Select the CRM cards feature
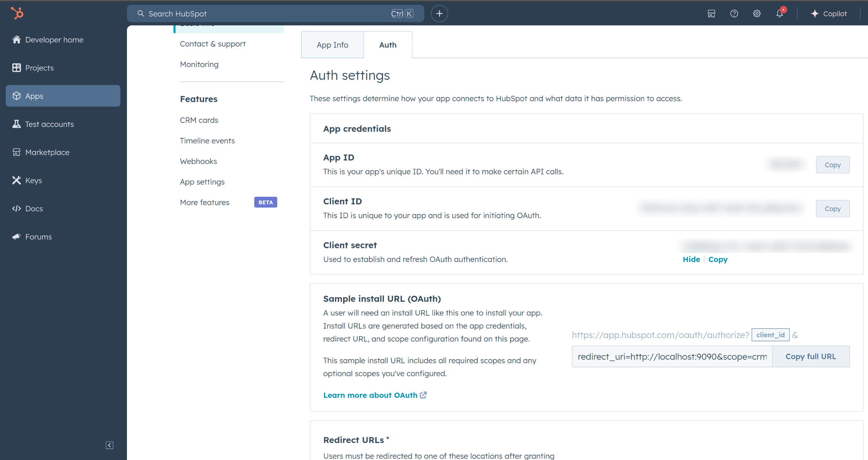Image resolution: width=868 pixels, height=460 pixels. 199,119
